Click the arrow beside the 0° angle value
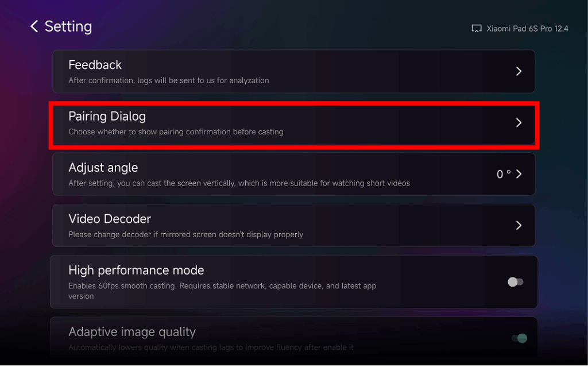Viewport: 588px width, 367px height. point(519,173)
